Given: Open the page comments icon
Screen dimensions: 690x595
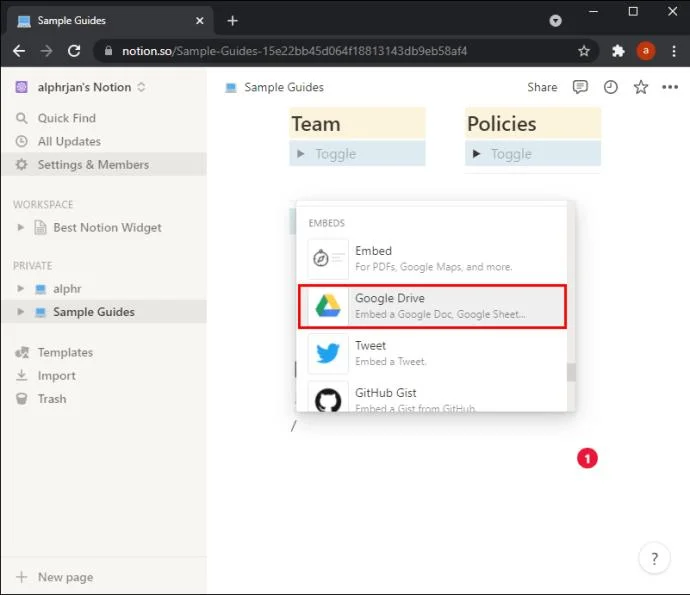Looking at the screenshot, I should pos(580,87).
